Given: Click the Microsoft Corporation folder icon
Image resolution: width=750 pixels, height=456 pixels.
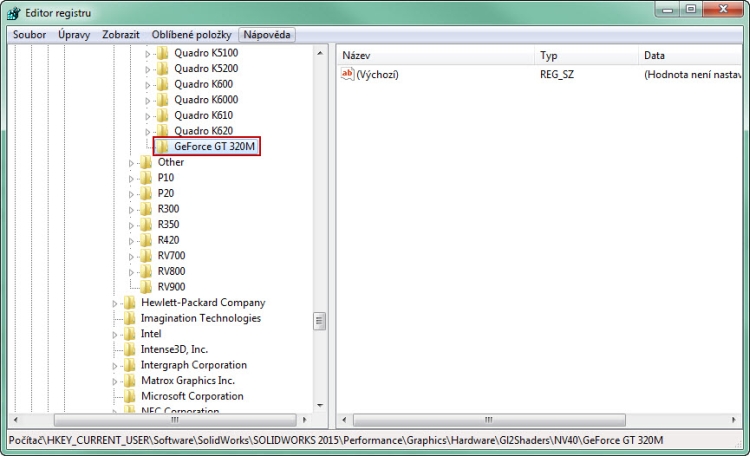Looking at the screenshot, I should coord(129,396).
